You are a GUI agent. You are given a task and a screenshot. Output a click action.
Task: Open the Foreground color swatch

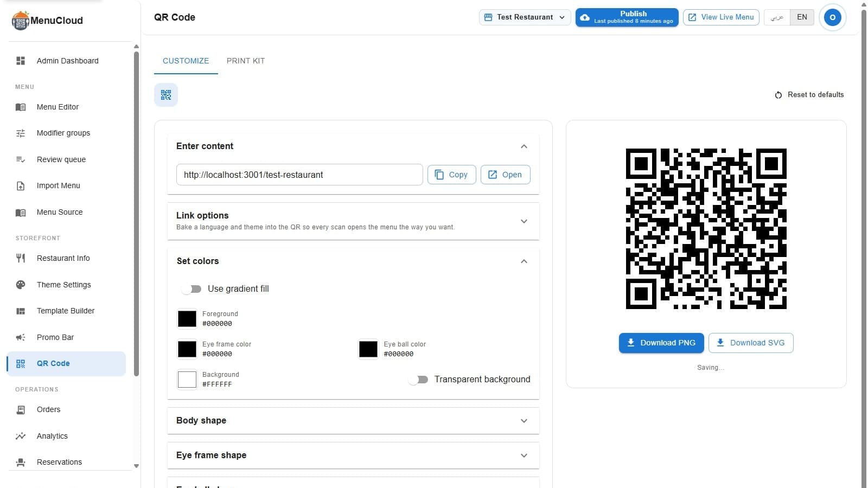coord(187,319)
